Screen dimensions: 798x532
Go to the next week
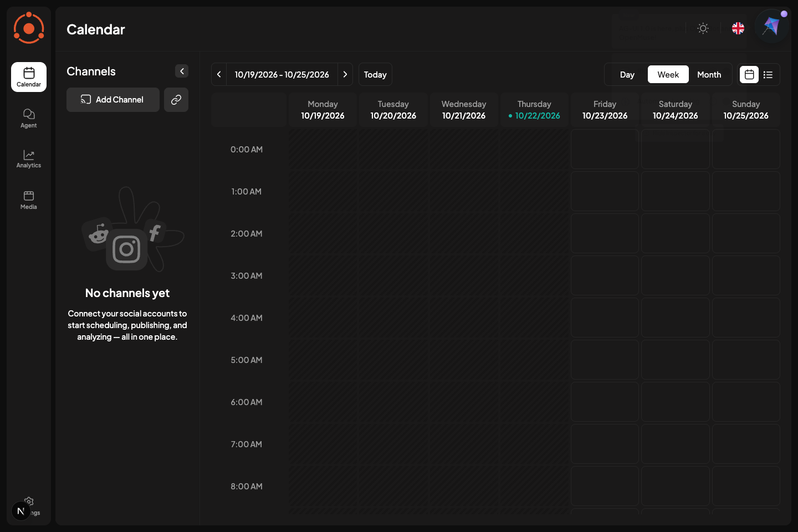tap(345, 74)
